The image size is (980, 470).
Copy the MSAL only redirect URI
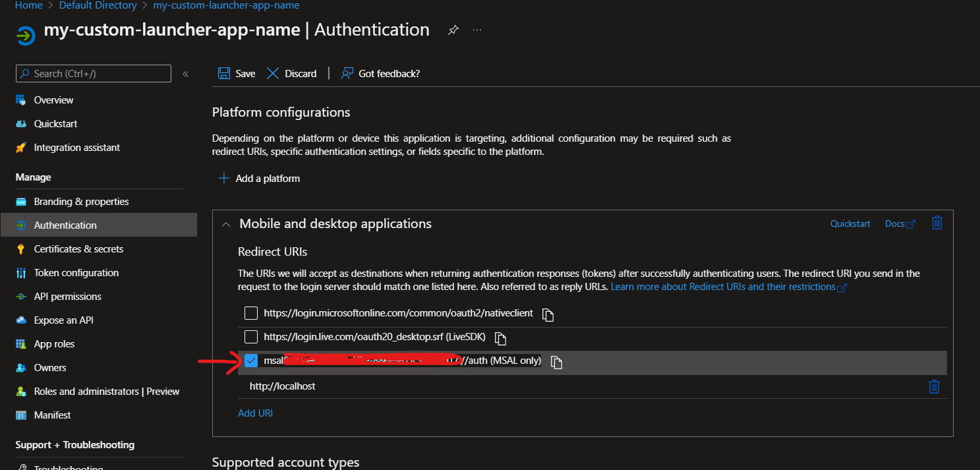pyautogui.click(x=556, y=363)
